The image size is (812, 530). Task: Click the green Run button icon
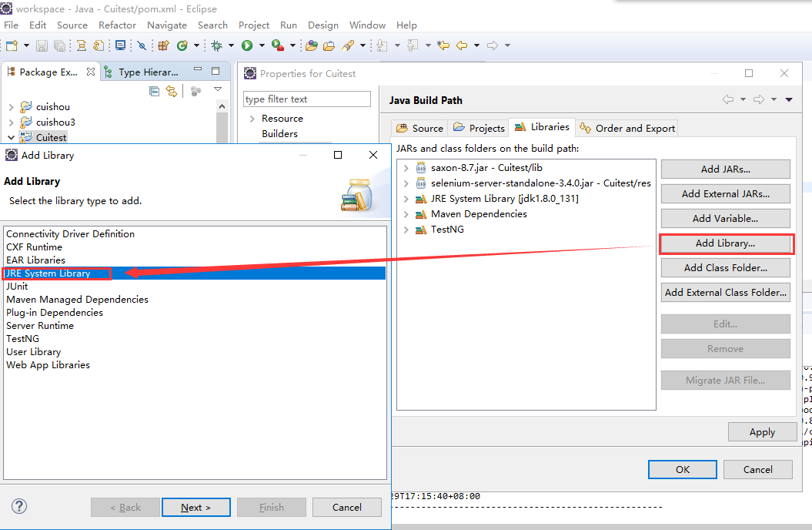(x=247, y=45)
